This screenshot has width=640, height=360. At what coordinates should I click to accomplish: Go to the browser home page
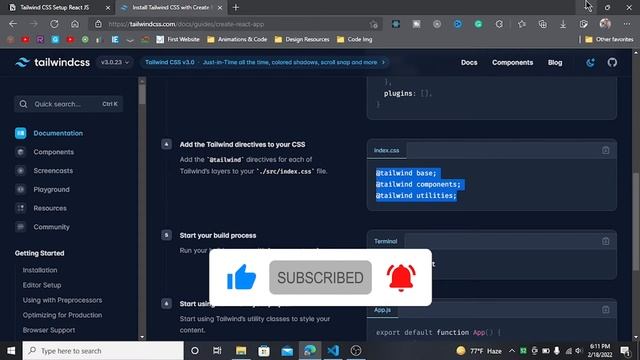(75, 24)
